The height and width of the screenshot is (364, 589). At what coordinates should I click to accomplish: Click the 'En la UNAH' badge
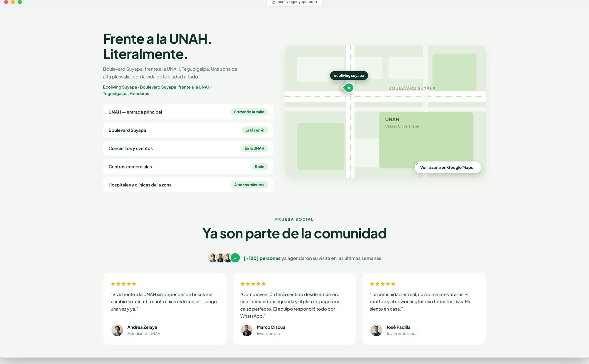point(254,148)
